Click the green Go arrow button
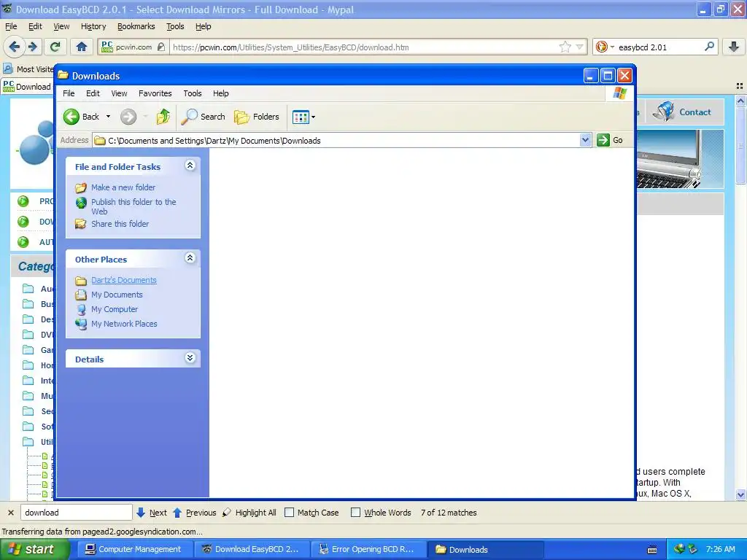 point(603,140)
